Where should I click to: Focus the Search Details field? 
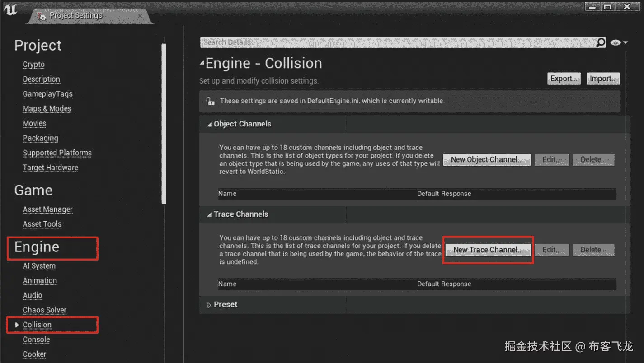[x=398, y=42]
